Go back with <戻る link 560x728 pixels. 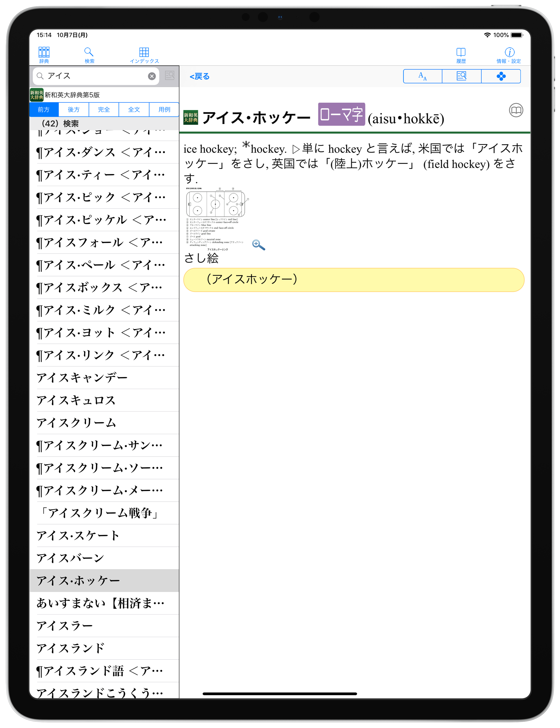(x=199, y=77)
